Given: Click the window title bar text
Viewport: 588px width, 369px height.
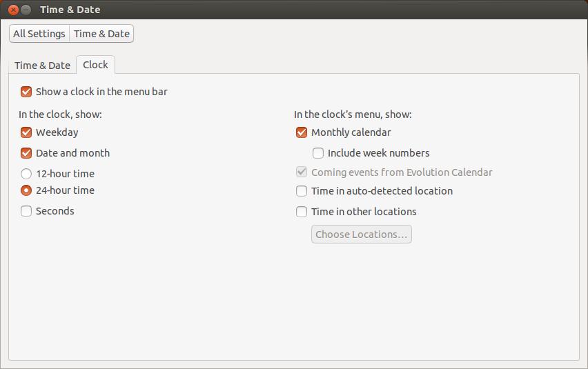Looking at the screenshot, I should (x=70, y=10).
